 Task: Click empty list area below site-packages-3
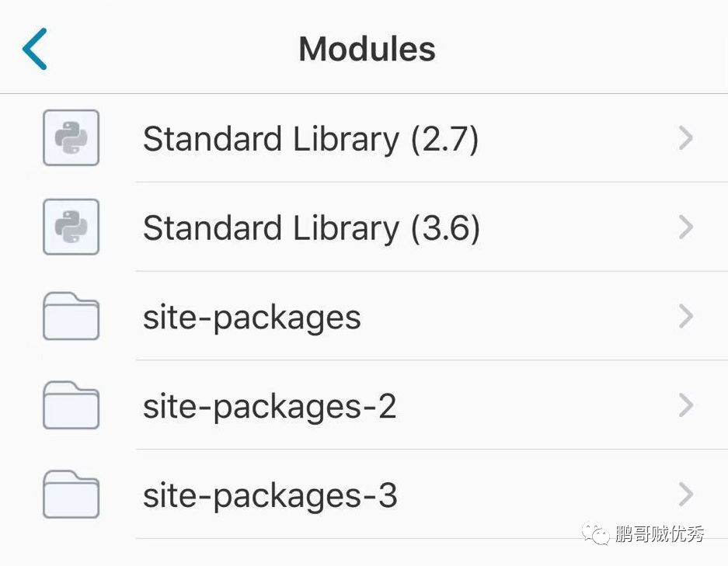[x=311, y=552]
